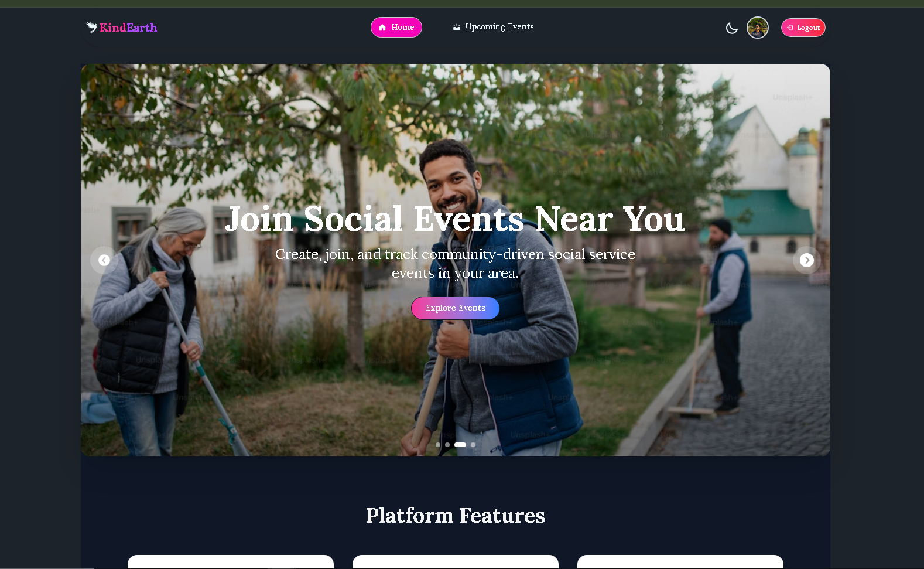Select the last carousel pagination dot
The height and width of the screenshot is (569, 924).
473,445
